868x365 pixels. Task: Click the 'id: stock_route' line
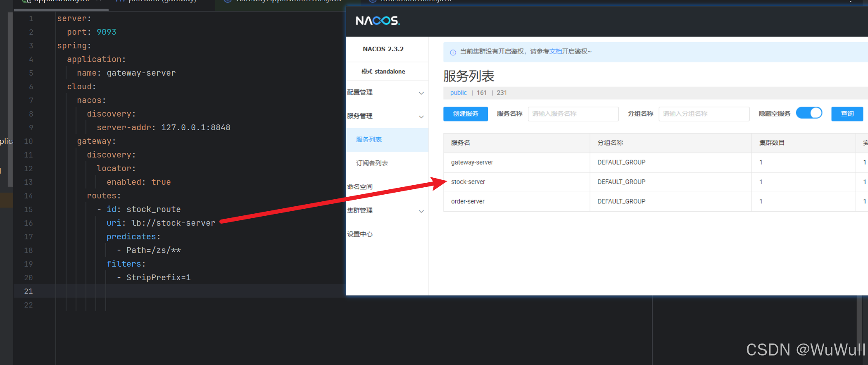pyautogui.click(x=143, y=209)
